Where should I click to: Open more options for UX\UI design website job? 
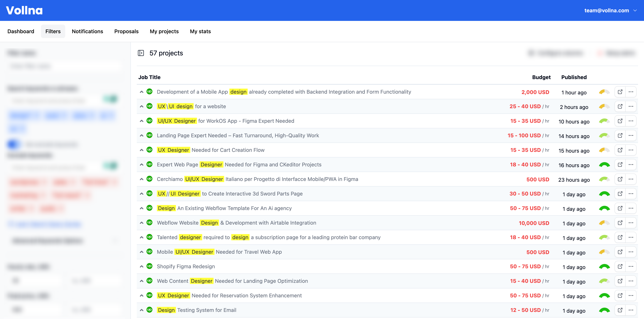coord(631,106)
